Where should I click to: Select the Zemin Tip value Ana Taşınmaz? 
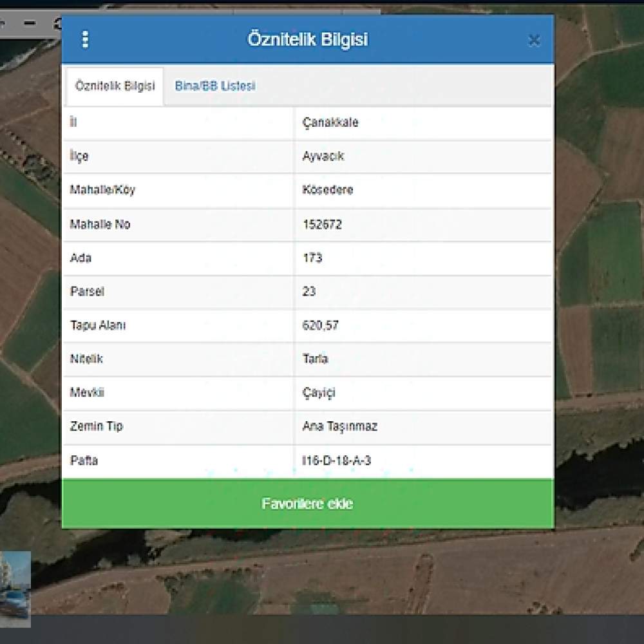[339, 426]
